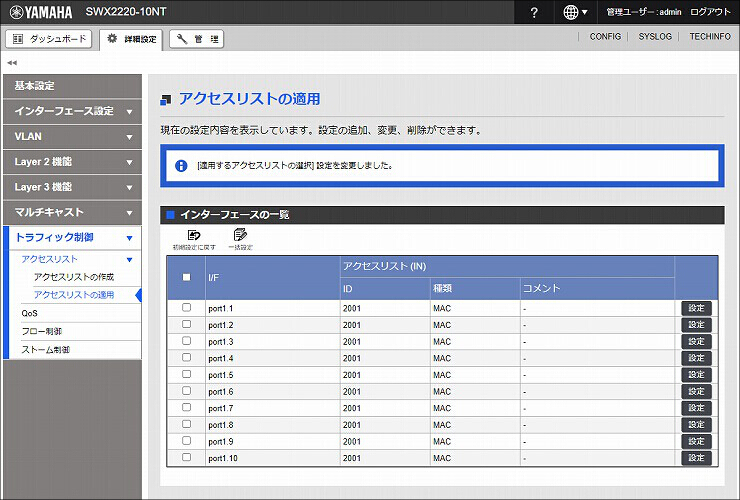Viewport: 740px width, 500px height.
Task: Expand the Layer 3 機能 menu
Action: [72, 187]
